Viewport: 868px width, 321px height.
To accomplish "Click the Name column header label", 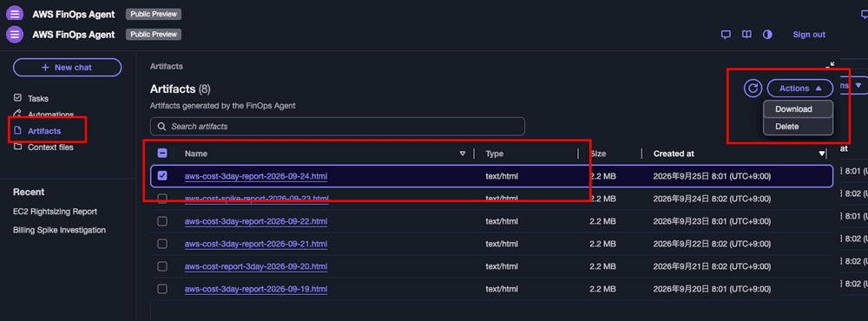I will (x=196, y=154).
